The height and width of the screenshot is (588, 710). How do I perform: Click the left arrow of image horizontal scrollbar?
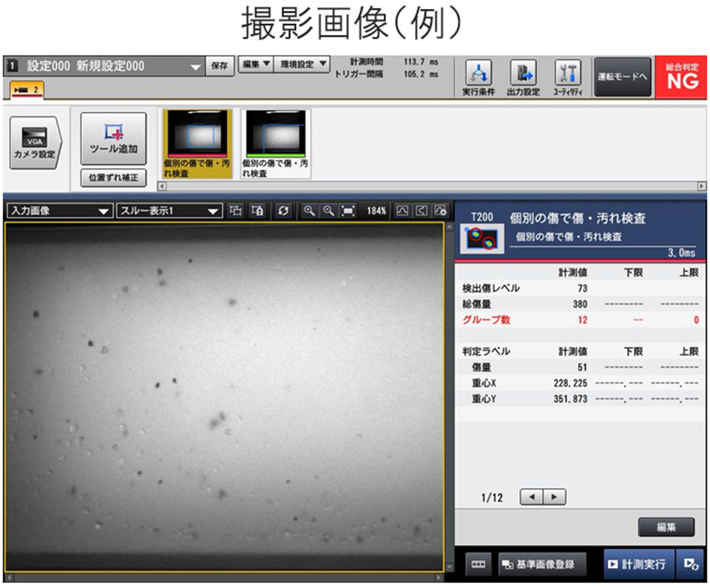click(9, 578)
